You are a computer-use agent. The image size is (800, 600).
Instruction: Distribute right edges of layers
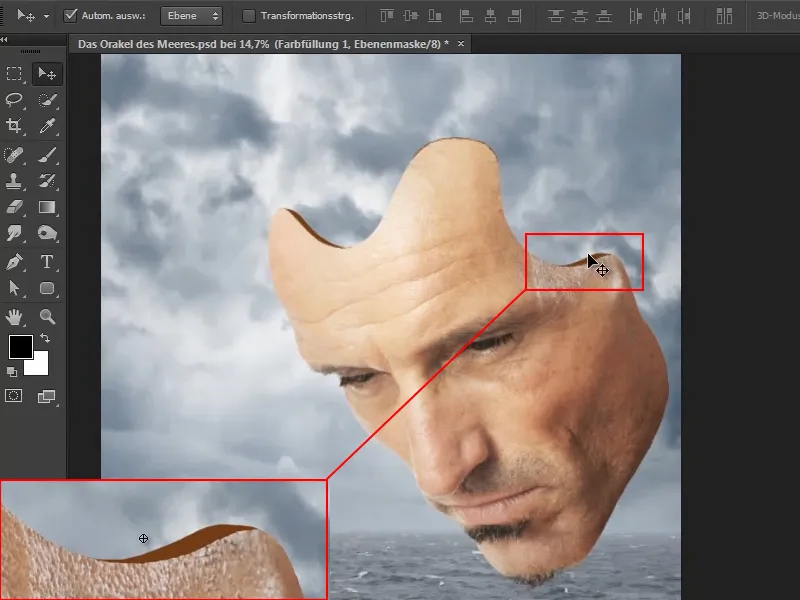pos(684,16)
